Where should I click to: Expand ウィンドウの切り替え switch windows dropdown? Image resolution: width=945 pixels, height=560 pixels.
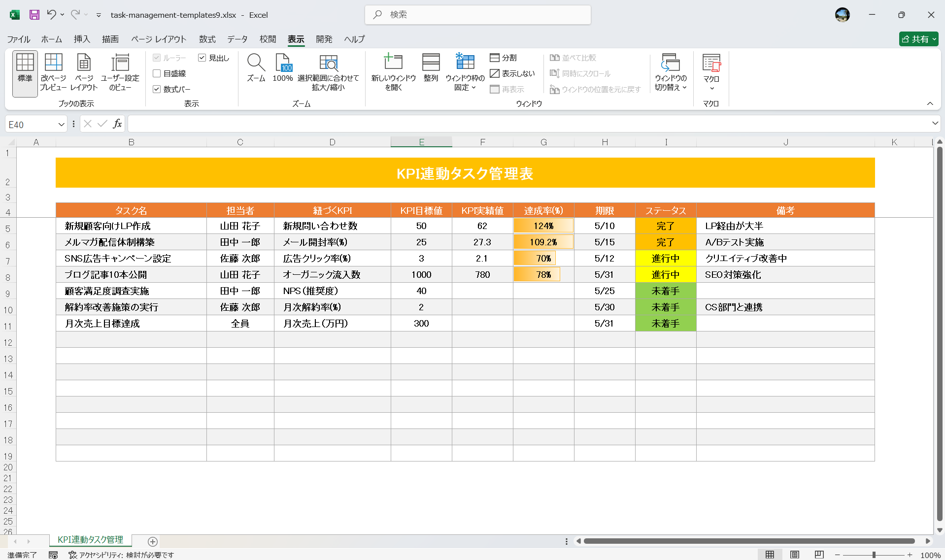click(671, 73)
